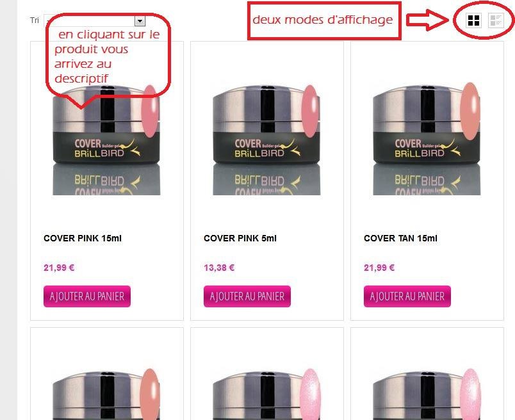Switch to list view display mode
515x420 pixels.
(x=496, y=20)
